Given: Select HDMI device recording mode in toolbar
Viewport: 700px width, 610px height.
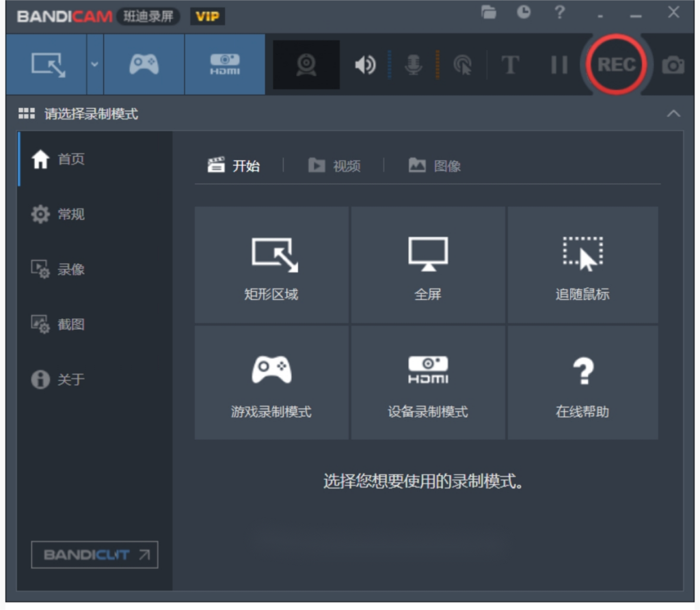Looking at the screenshot, I should 224,65.
